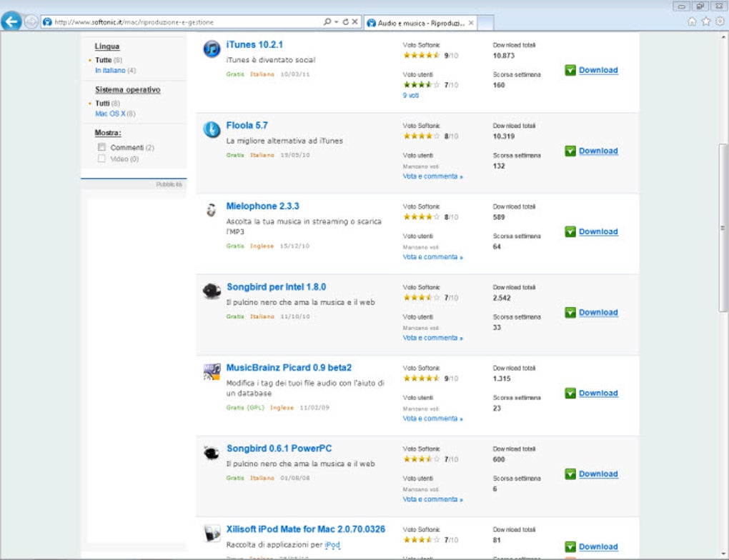Image resolution: width=729 pixels, height=560 pixels.
Task: Open browser settings gear icon
Action: pyautogui.click(x=720, y=21)
